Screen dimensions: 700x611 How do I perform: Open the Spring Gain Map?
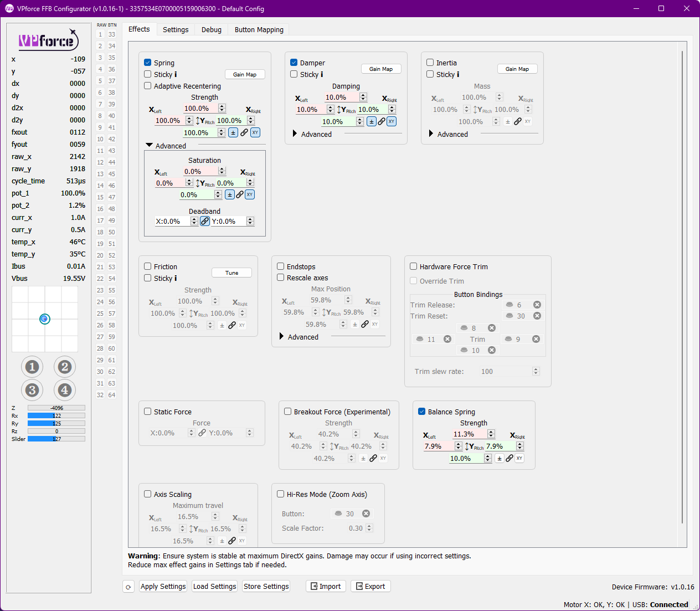[x=245, y=74]
